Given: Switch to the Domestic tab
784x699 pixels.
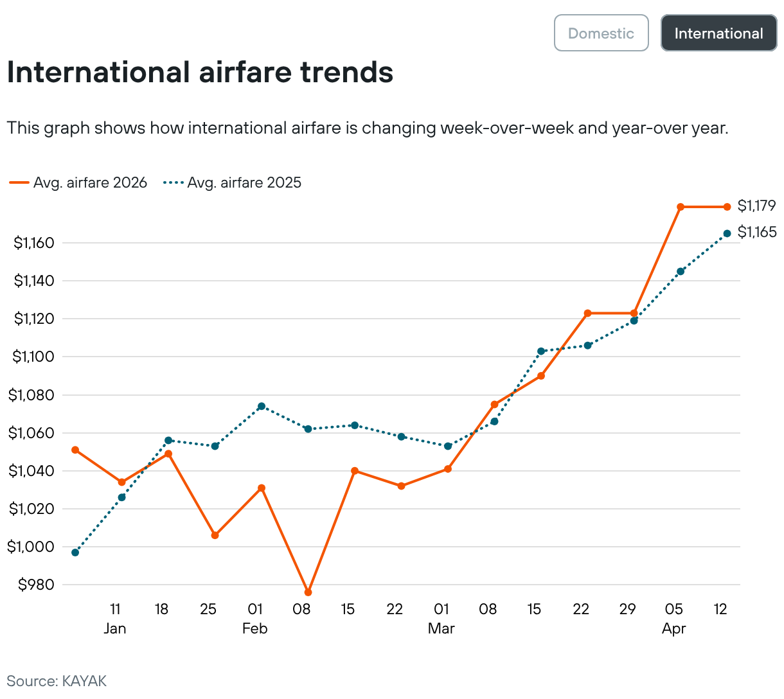Looking at the screenshot, I should [x=601, y=33].
